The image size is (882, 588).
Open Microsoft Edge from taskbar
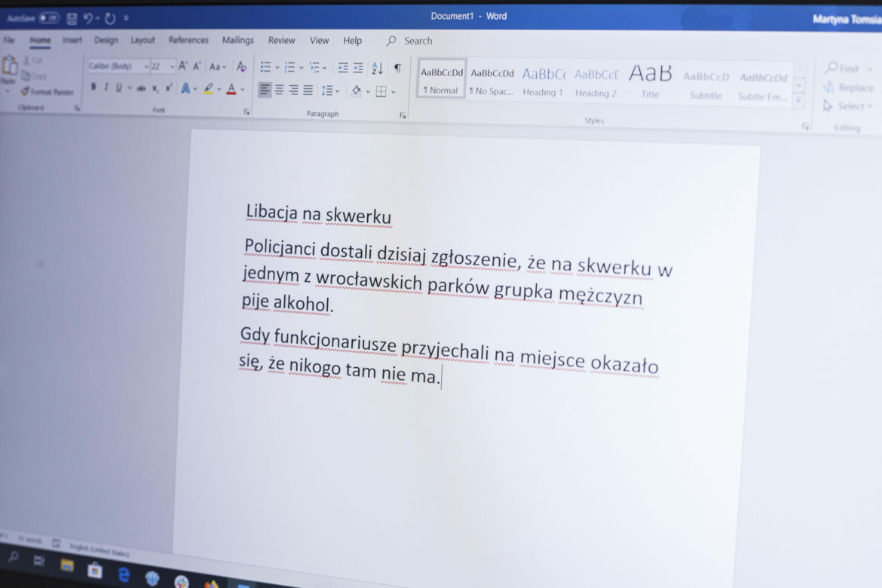coord(124,574)
